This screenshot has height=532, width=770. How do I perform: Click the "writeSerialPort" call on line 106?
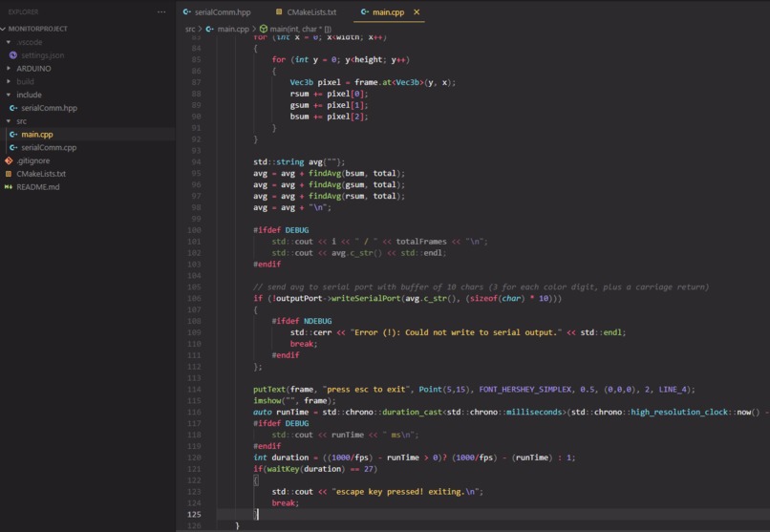coord(366,298)
